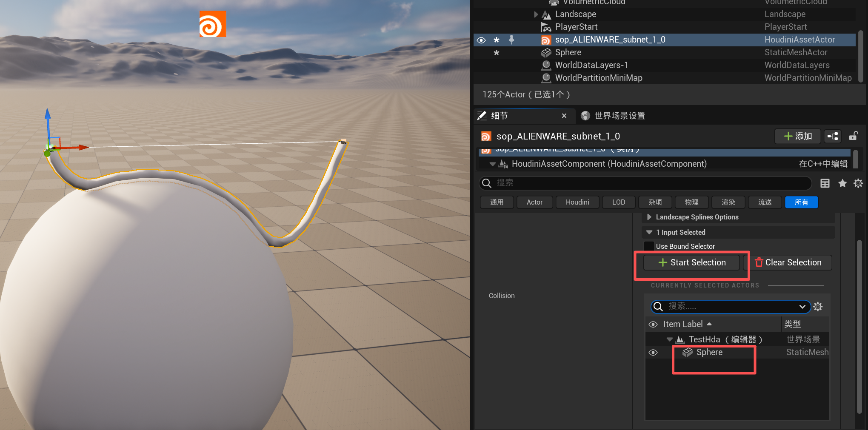Toggle the eye icon for Sphere in selected list

653,353
